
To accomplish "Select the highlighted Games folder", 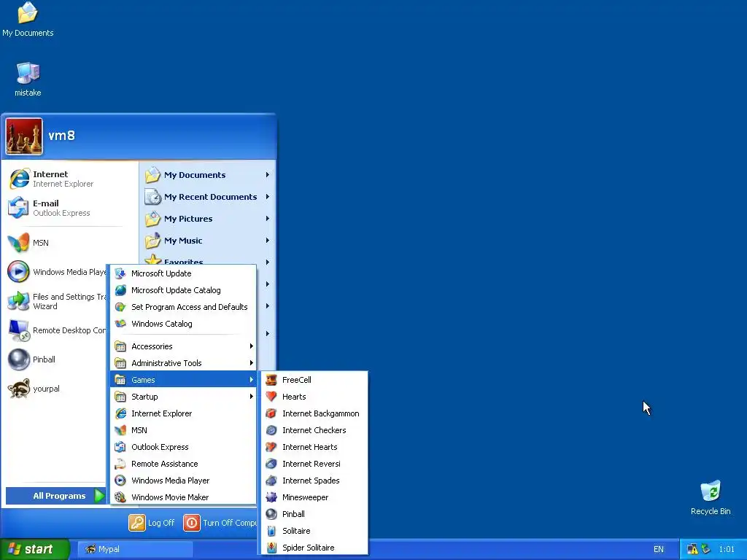I will pos(183,380).
